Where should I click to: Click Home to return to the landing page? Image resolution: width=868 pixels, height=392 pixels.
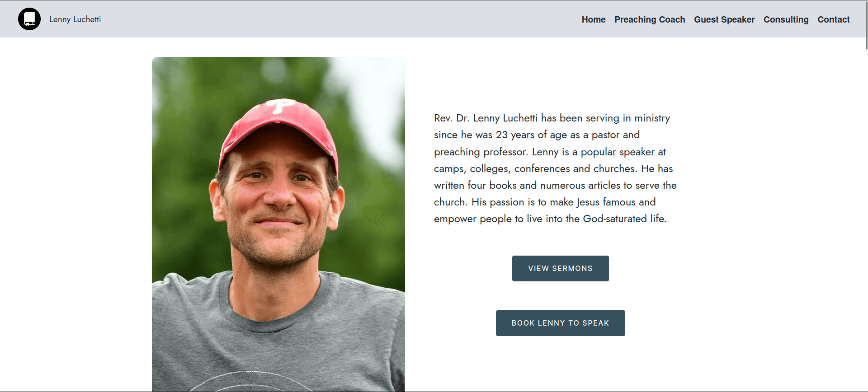593,19
